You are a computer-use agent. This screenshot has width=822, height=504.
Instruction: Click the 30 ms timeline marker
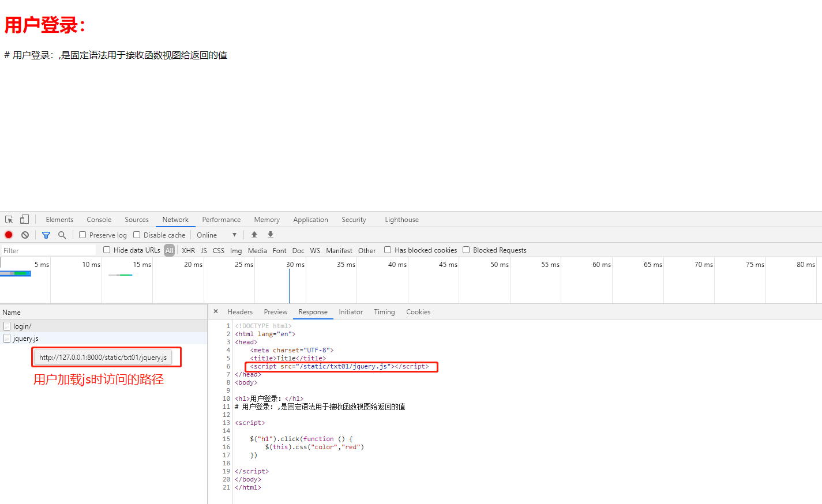(295, 265)
